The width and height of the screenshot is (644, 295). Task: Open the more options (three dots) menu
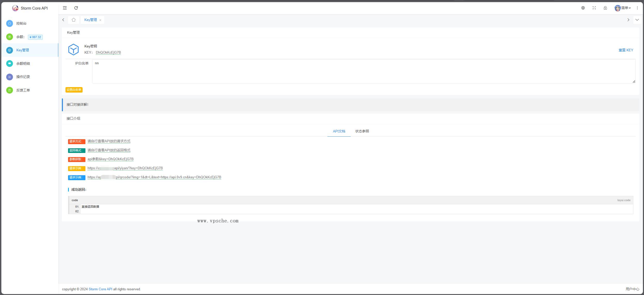(x=637, y=8)
